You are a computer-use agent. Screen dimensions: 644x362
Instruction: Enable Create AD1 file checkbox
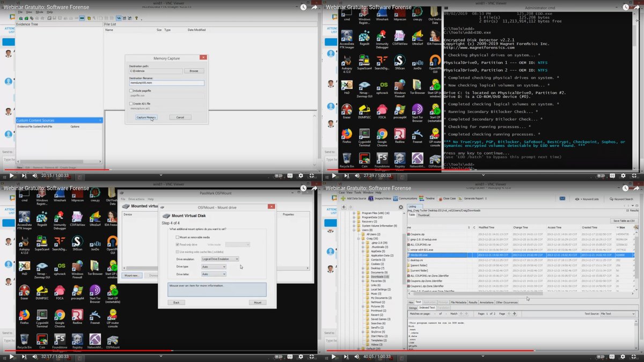tap(130, 104)
